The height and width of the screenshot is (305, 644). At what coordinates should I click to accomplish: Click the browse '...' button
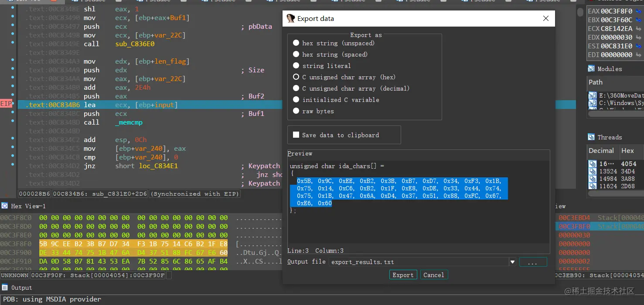click(533, 262)
